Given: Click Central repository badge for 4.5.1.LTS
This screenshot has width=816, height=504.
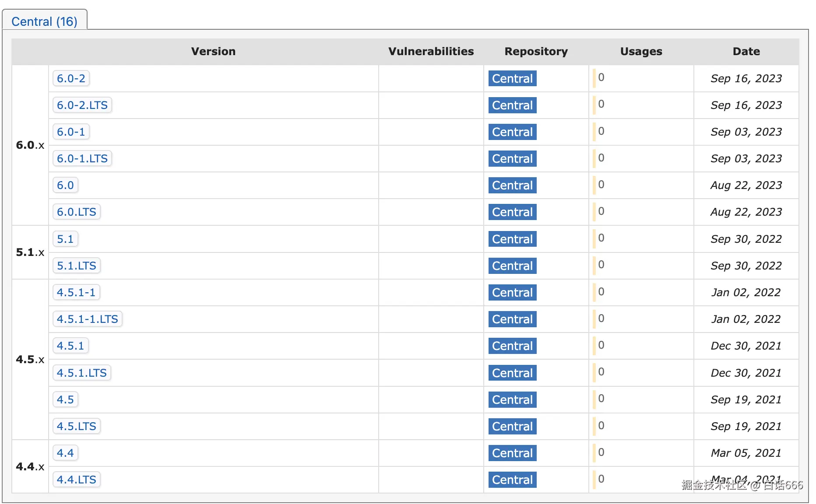Looking at the screenshot, I should tap(512, 373).
